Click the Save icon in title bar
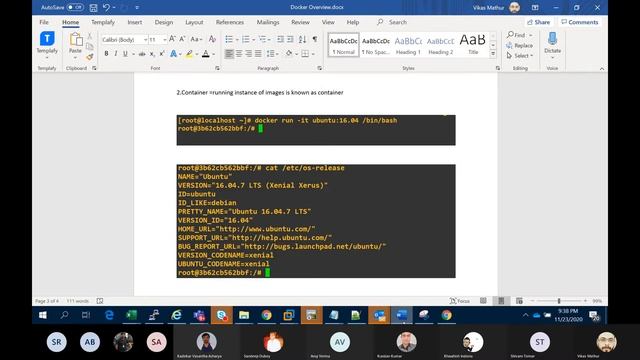This screenshot has height=360, width=640. pos(93,7)
